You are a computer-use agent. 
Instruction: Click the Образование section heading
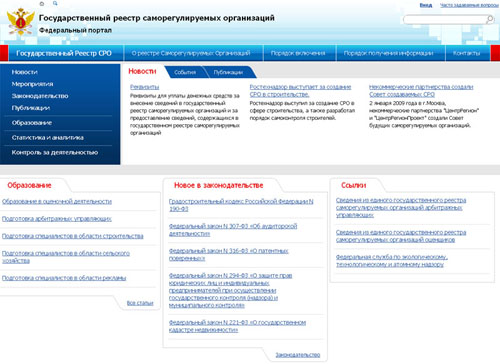(29, 185)
